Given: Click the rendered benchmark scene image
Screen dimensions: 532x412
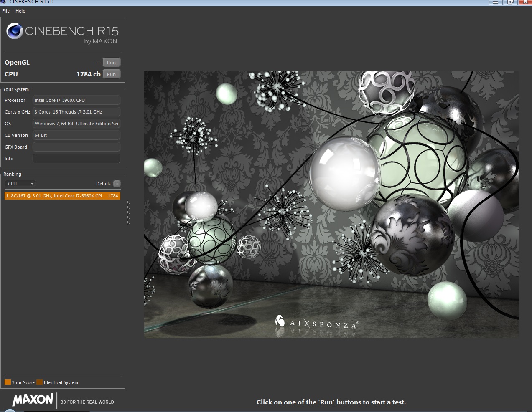Looking at the screenshot, I should [331, 204].
